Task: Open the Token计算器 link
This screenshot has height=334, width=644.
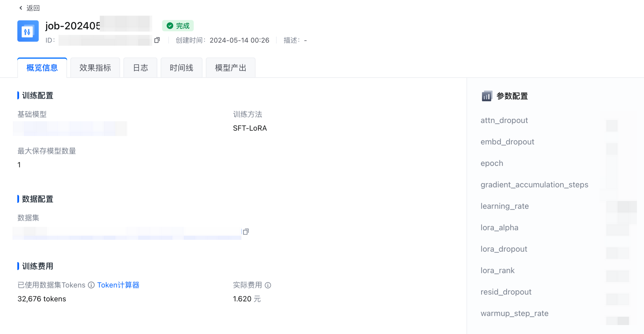Action: (x=118, y=285)
